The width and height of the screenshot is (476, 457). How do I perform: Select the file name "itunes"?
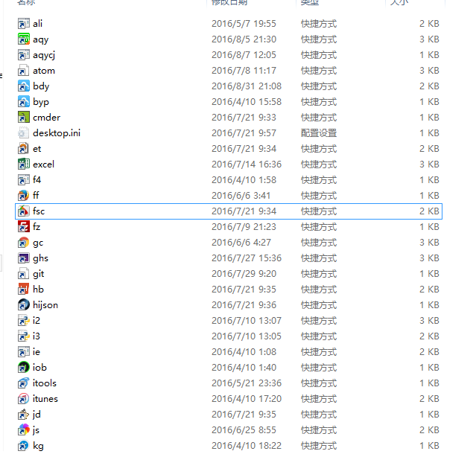45,398
